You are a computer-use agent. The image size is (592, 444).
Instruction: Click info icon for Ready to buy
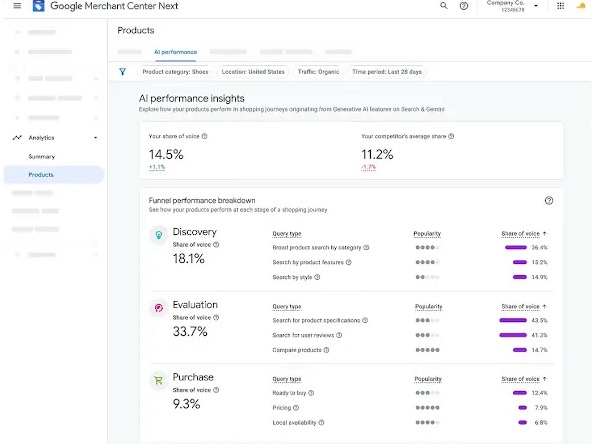[311, 393]
